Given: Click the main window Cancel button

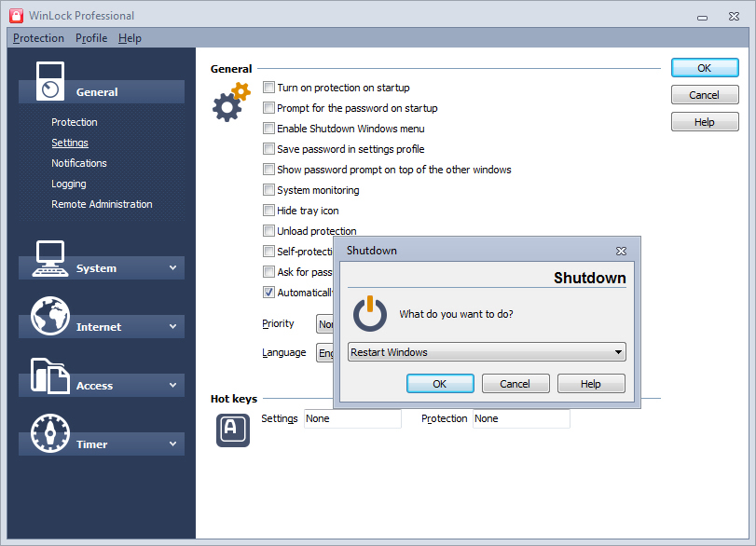Looking at the screenshot, I should click(x=705, y=95).
